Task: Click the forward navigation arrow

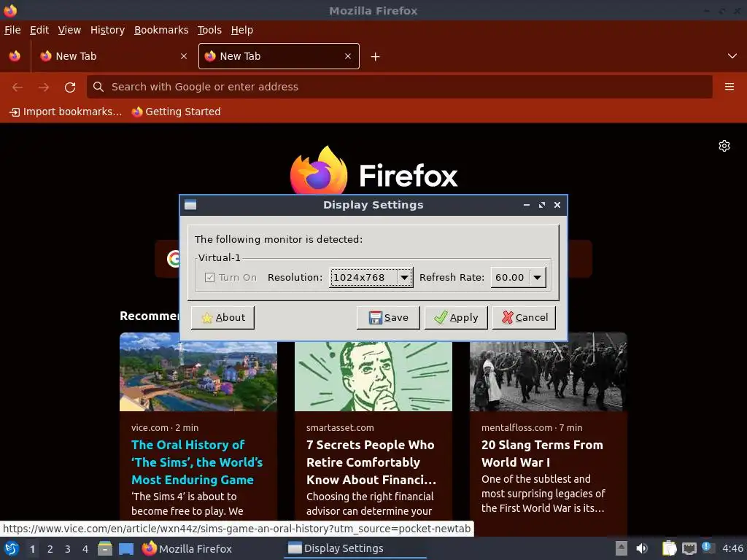Action: pos(44,87)
